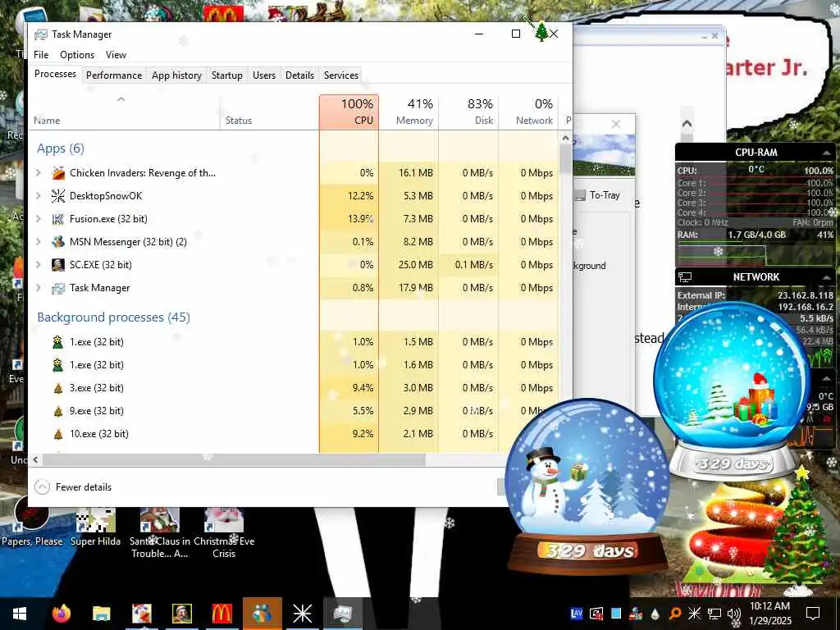
Task: Switch to DesktopSnowOK snowflake on taskbar
Action: click(302, 614)
